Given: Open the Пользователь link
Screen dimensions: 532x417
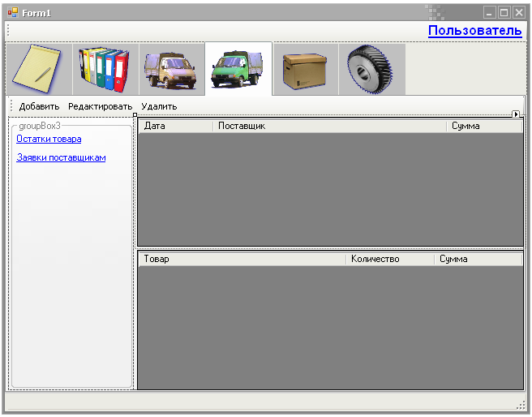Looking at the screenshot, I should click(474, 31).
